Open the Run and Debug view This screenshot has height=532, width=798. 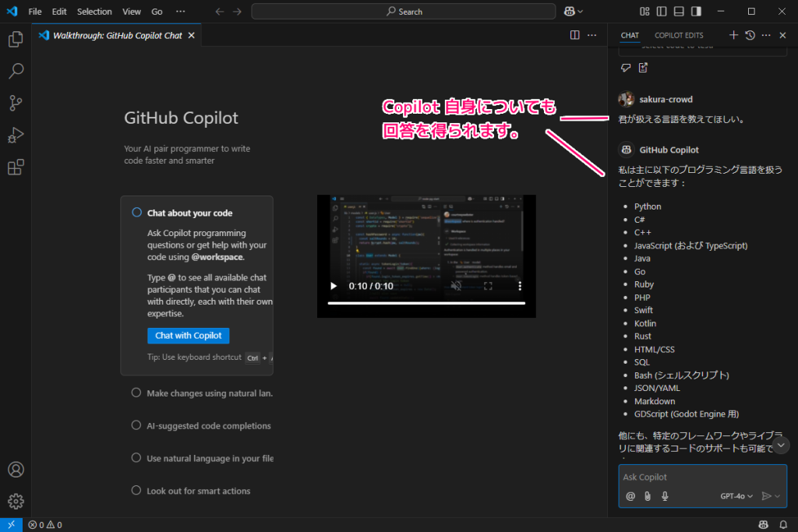point(16,135)
